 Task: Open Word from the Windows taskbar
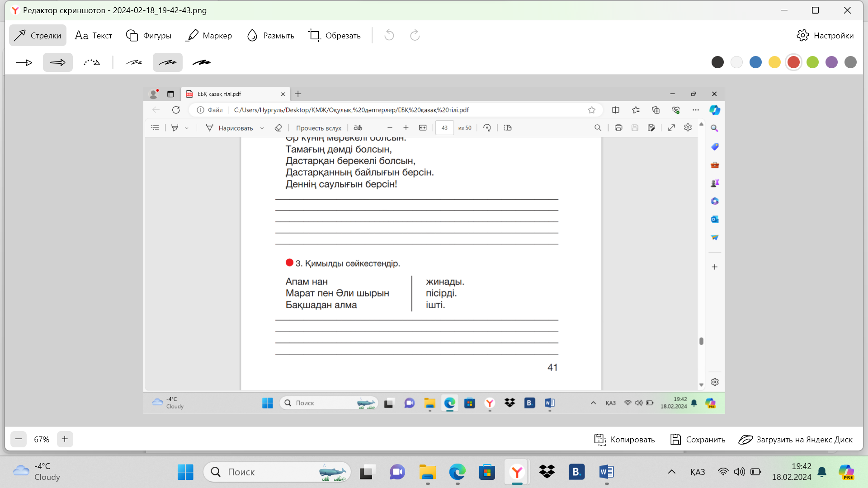click(x=606, y=472)
